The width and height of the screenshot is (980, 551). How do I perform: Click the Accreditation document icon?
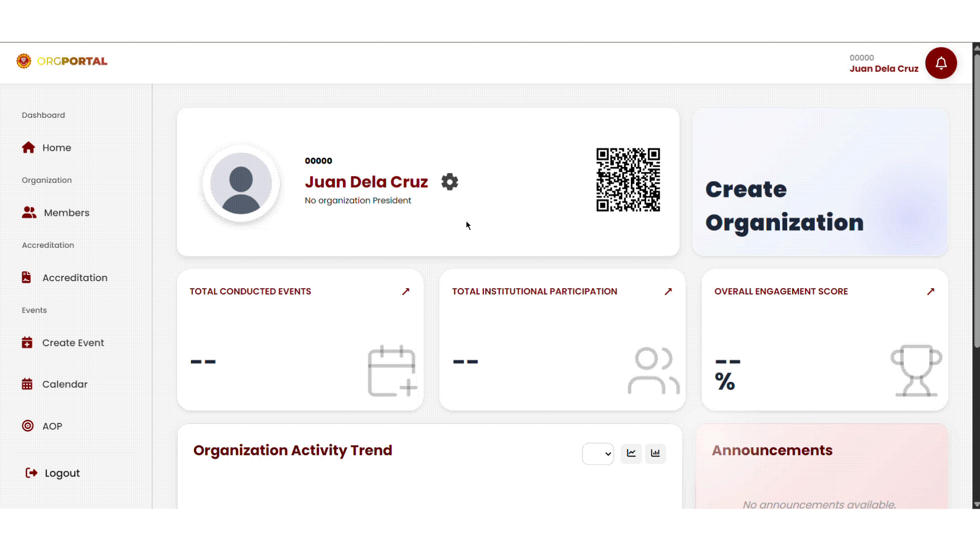(27, 277)
